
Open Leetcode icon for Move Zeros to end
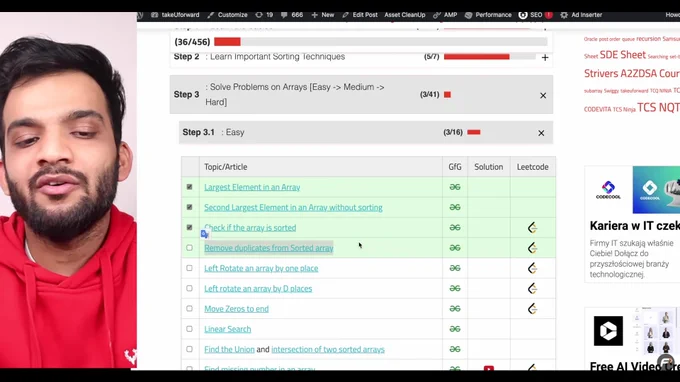coord(532,309)
